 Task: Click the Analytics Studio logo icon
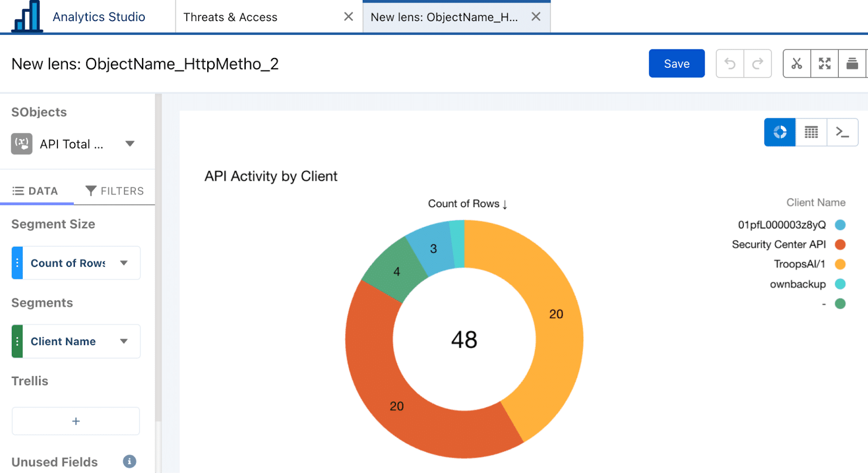(27, 17)
